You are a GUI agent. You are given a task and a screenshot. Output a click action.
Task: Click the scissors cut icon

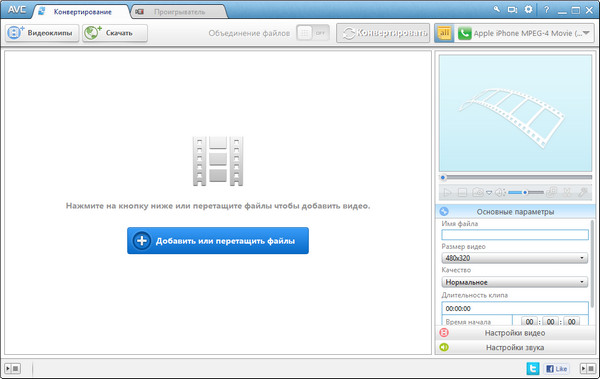(x=567, y=192)
